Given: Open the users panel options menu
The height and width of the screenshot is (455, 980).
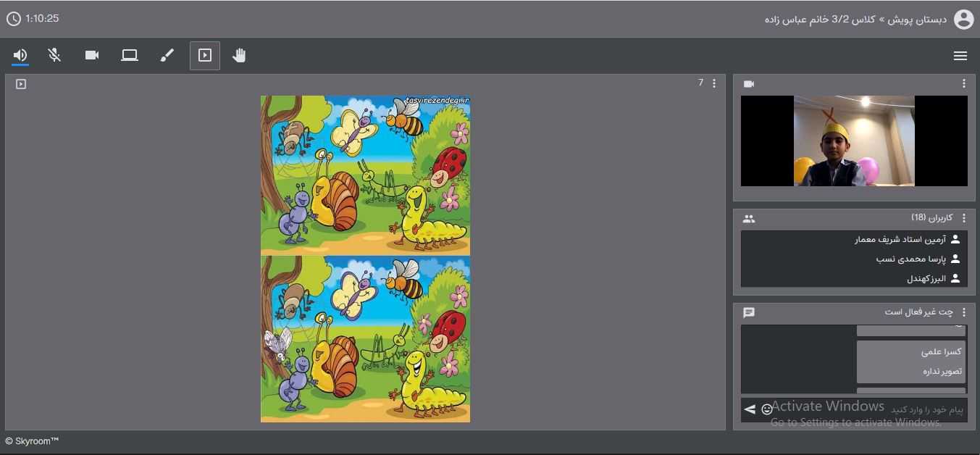Looking at the screenshot, I should pyautogui.click(x=964, y=217).
